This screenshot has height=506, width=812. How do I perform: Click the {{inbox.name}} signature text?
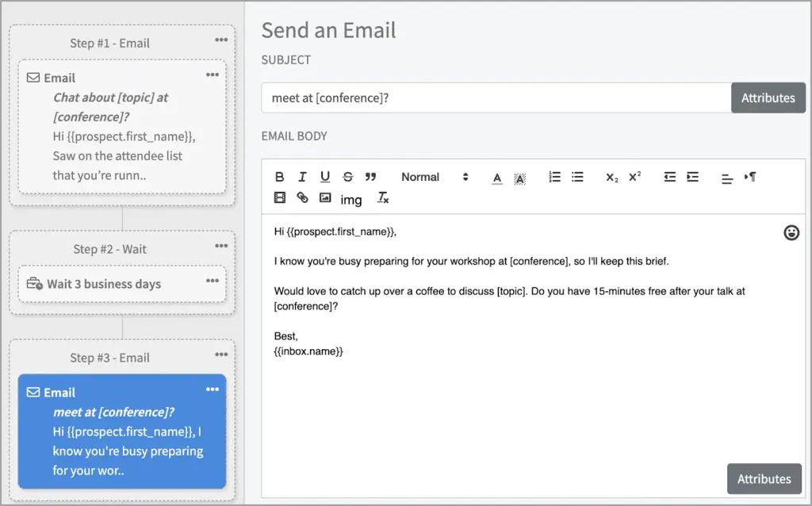[308, 351]
